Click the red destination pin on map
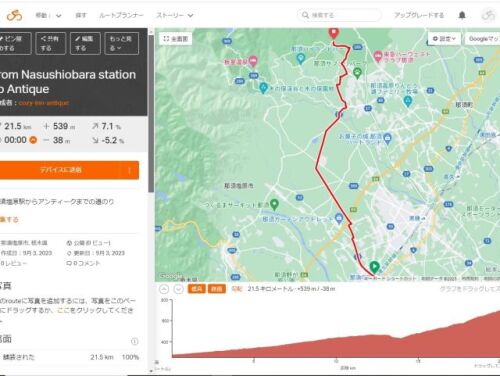Image resolution: width=500 pixels, height=376 pixels. point(334,33)
